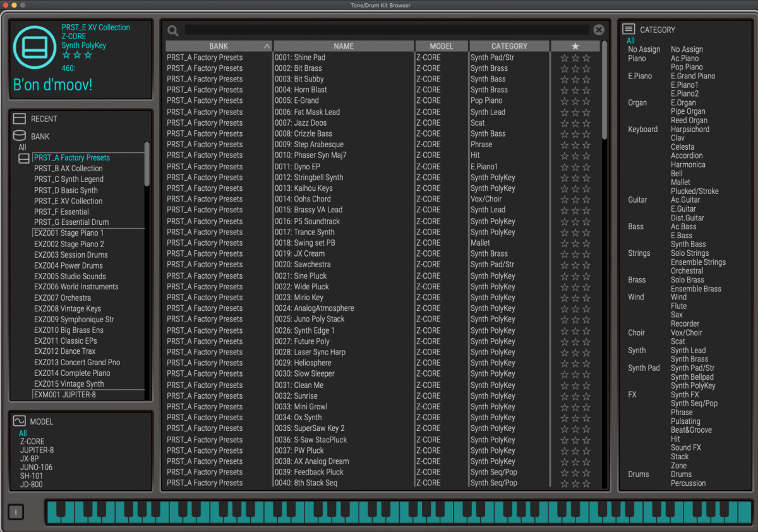Select the PRST_E XV Collection bank
Screen dimensions: 758x532
tap(68, 201)
